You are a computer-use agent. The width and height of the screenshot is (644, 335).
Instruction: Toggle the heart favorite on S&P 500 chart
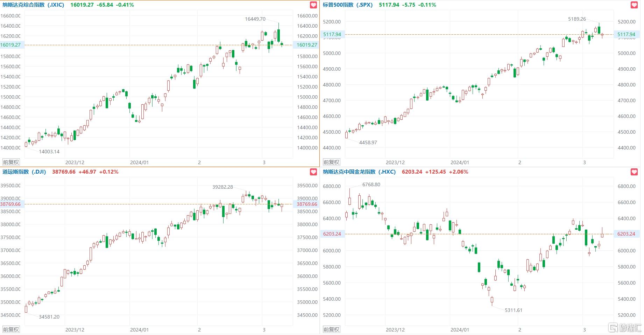[x=634, y=5]
